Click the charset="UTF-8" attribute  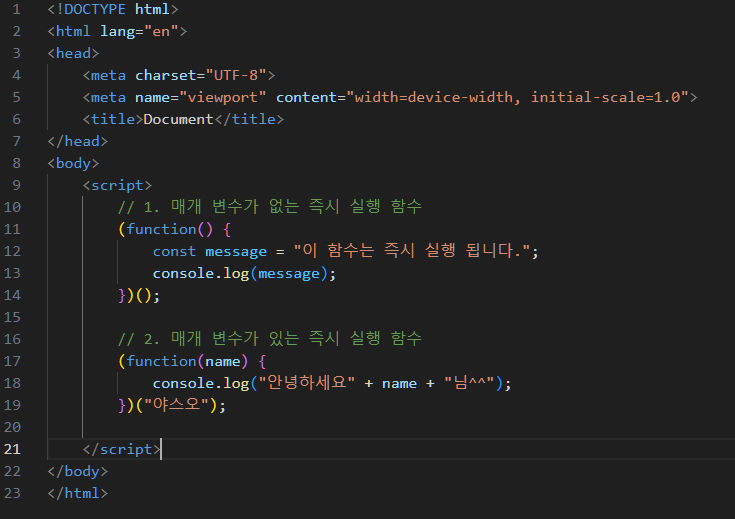coord(201,75)
